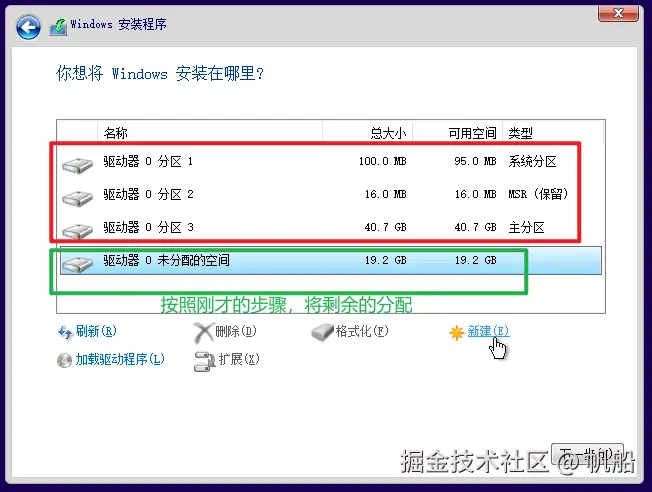Viewport: 652px width, 492px height.
Task: Click the 100.0 MB total size cell
Action: pos(383,161)
